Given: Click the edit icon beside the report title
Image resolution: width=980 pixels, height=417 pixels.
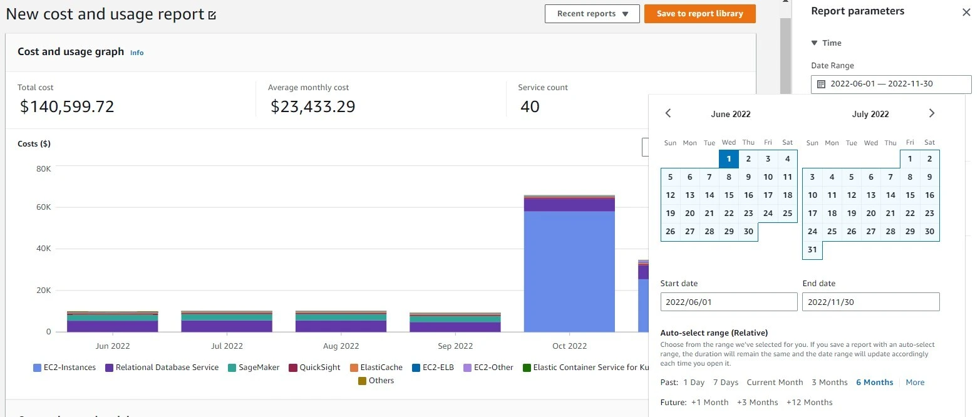Looking at the screenshot, I should 212,13.
